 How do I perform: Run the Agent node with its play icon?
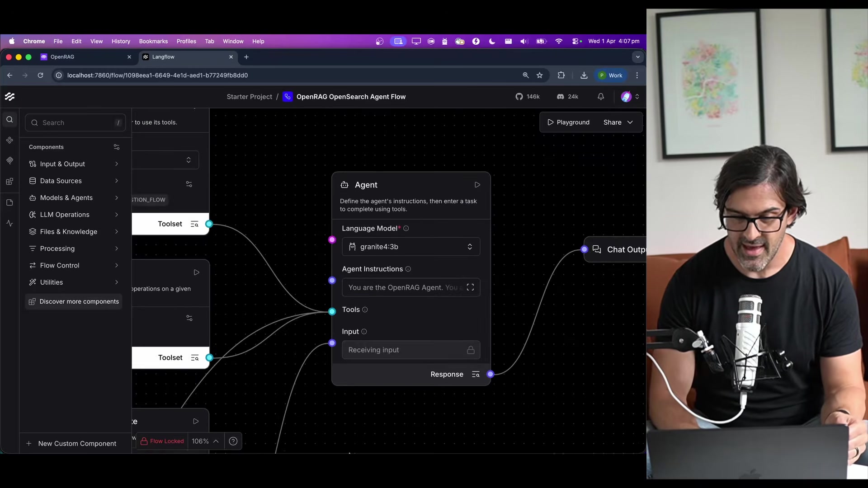pyautogui.click(x=477, y=185)
